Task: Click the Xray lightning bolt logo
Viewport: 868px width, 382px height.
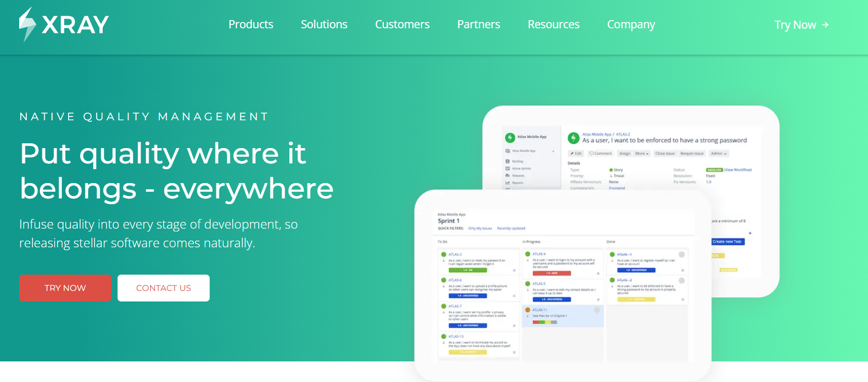Action: pos(27,24)
